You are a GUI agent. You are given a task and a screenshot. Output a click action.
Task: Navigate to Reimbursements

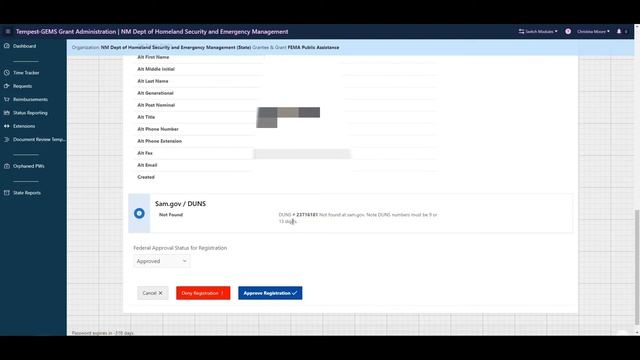[30, 100]
